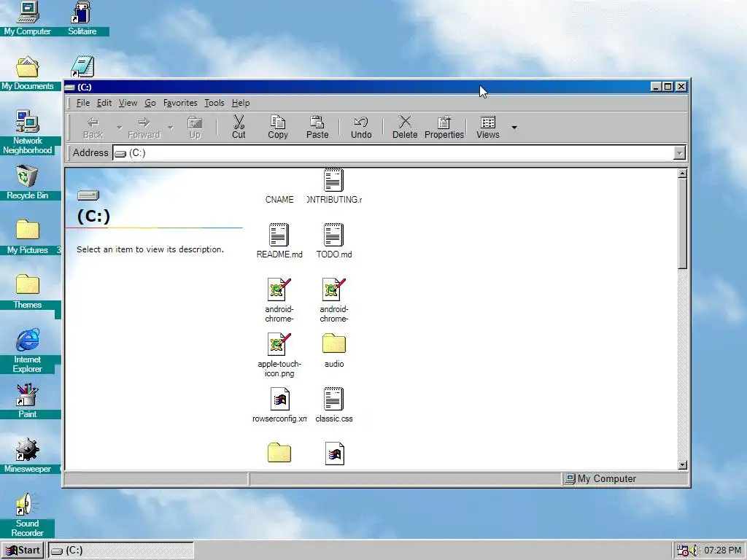Select the Paint desktop shortcut
The height and width of the screenshot is (560, 747).
[27, 401]
